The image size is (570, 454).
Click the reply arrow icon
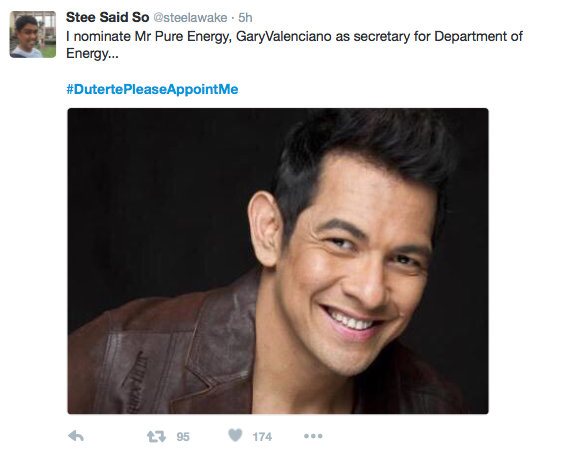pyautogui.click(x=76, y=435)
